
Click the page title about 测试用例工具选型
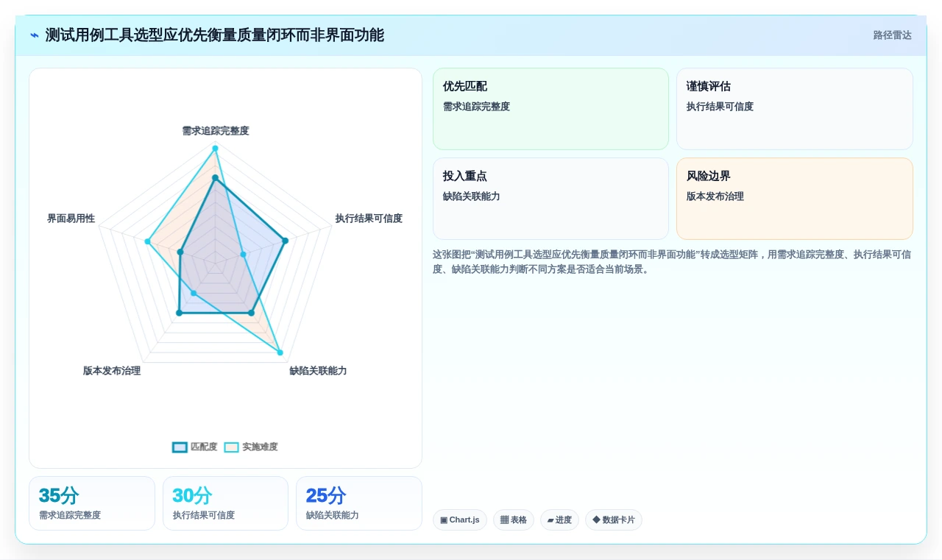click(214, 35)
